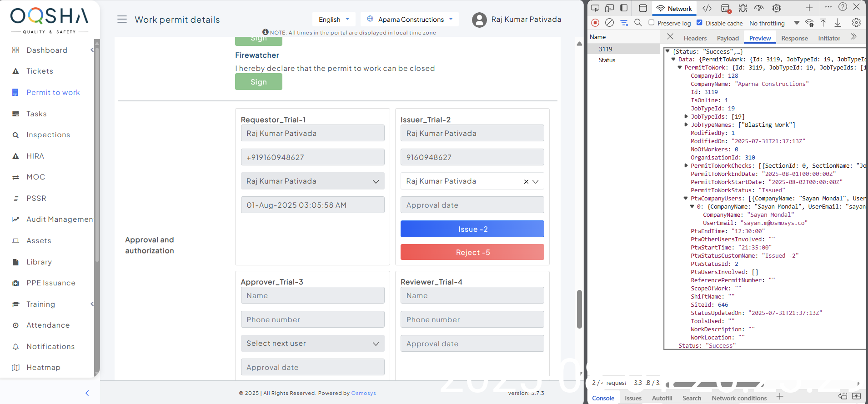Click the Issue -2 button

(x=472, y=229)
